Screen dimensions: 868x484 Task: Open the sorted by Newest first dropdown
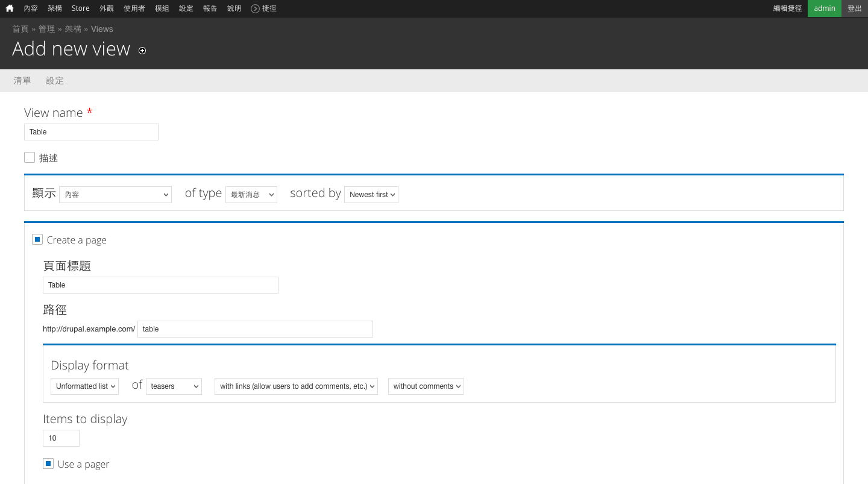[x=371, y=195]
